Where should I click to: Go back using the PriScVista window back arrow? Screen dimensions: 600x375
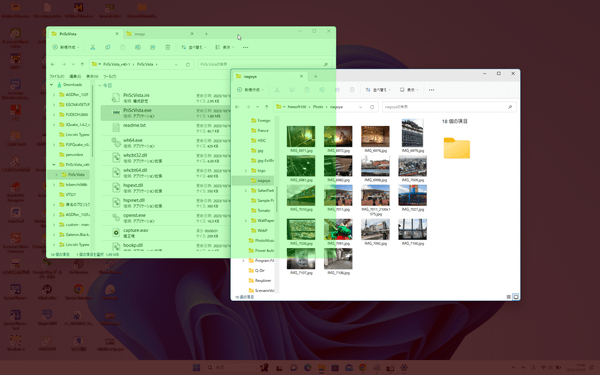[x=53, y=64]
